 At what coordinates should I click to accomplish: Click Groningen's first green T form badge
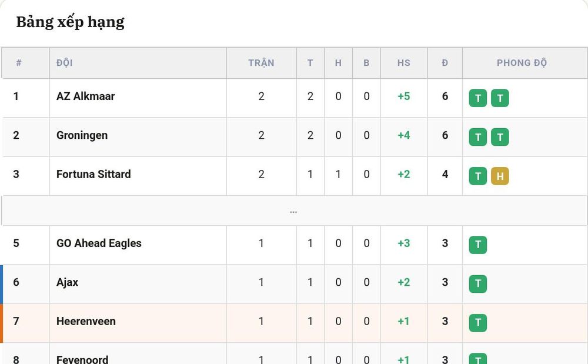pos(477,137)
